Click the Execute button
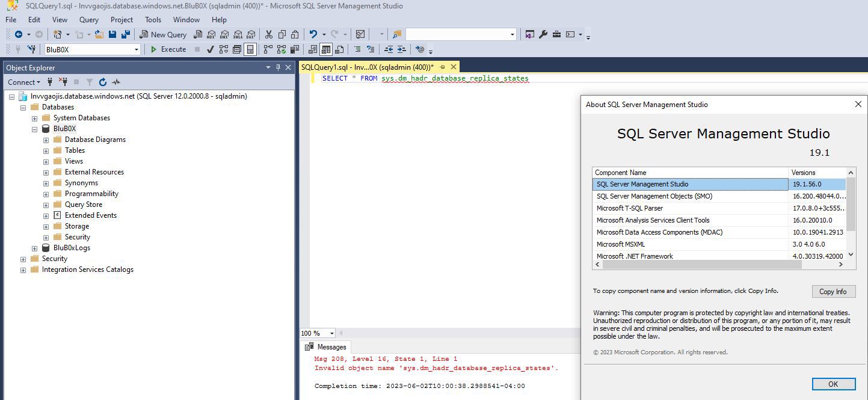The image size is (868, 400). click(168, 49)
